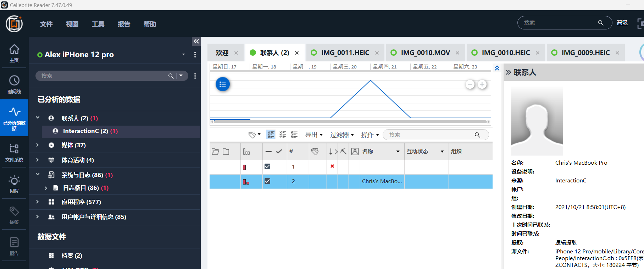Click the pickaxe column header icon
The width and height of the screenshot is (644, 269).
(x=343, y=152)
